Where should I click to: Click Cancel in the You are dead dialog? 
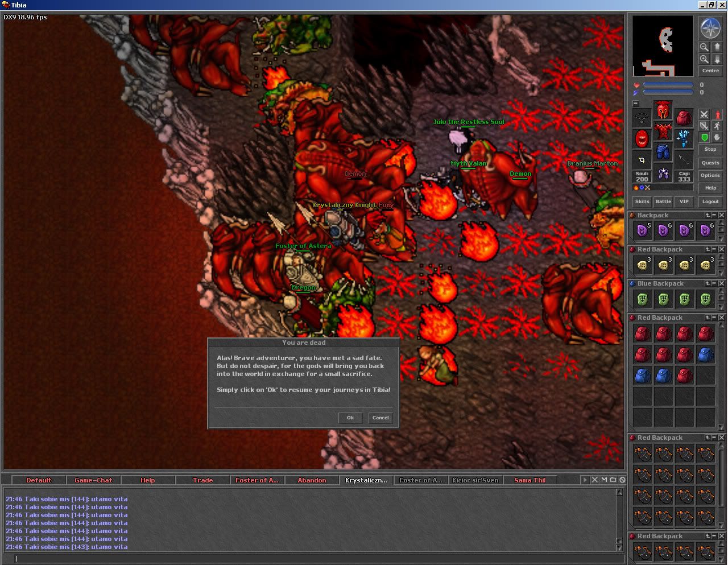tap(380, 418)
